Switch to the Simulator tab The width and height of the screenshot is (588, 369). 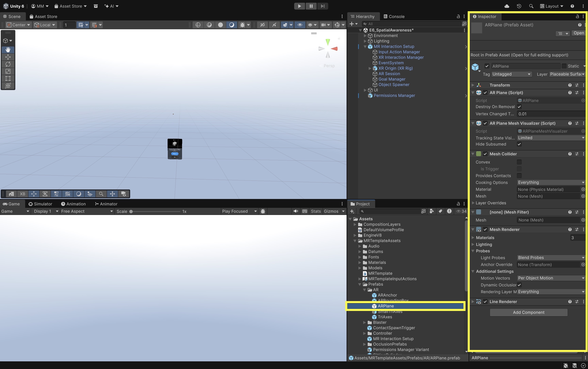click(40, 204)
